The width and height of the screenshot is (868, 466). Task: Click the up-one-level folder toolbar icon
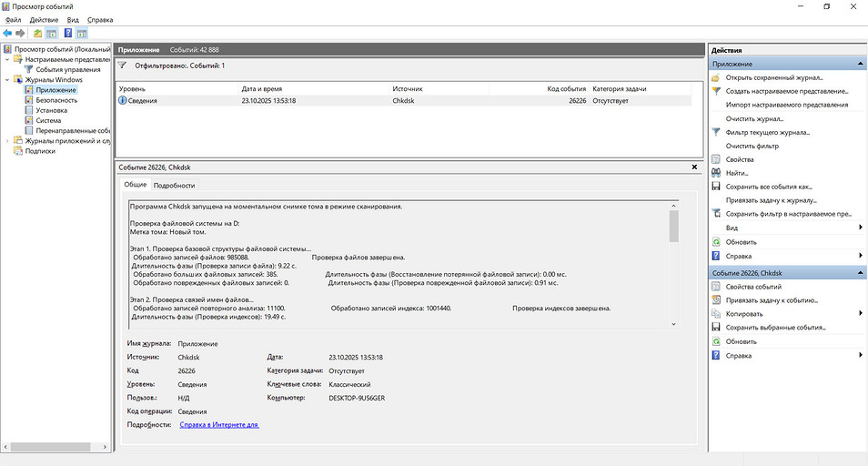click(x=38, y=34)
